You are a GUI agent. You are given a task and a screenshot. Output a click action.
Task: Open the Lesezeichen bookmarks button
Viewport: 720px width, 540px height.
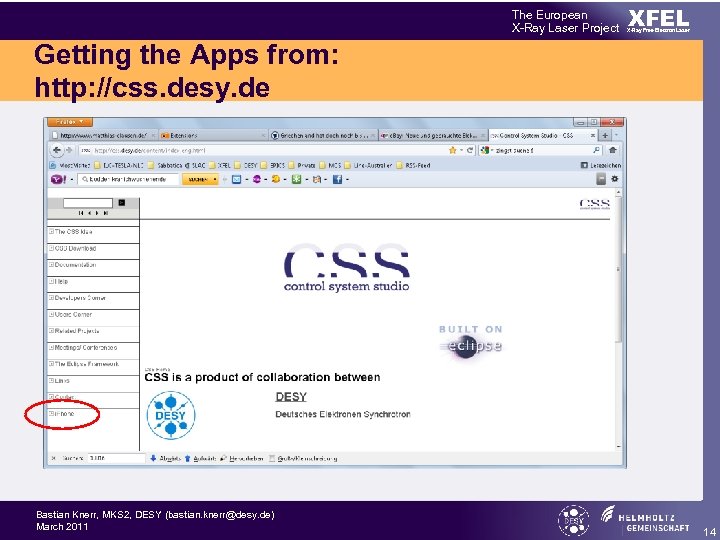click(x=601, y=165)
